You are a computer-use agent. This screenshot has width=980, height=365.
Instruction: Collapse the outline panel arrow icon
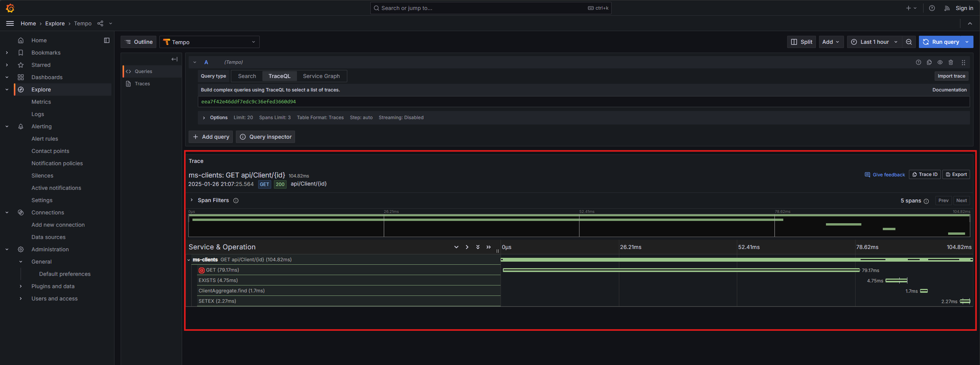[174, 59]
